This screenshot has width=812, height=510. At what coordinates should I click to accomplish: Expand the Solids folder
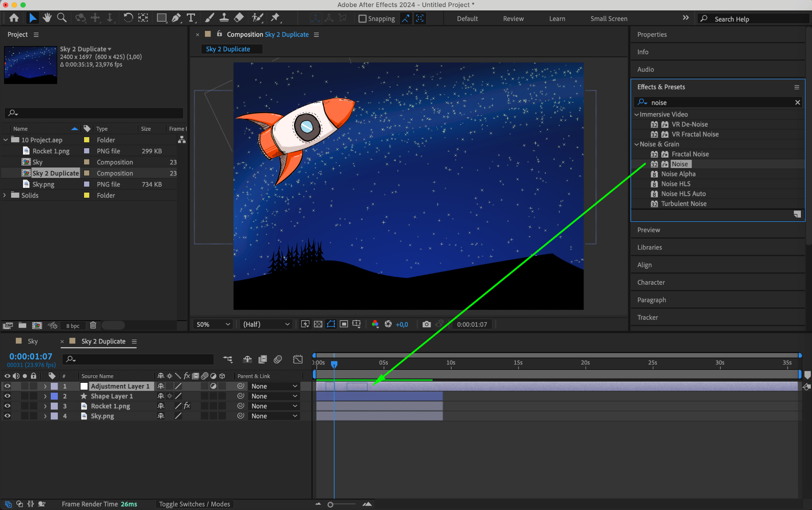[x=5, y=195]
